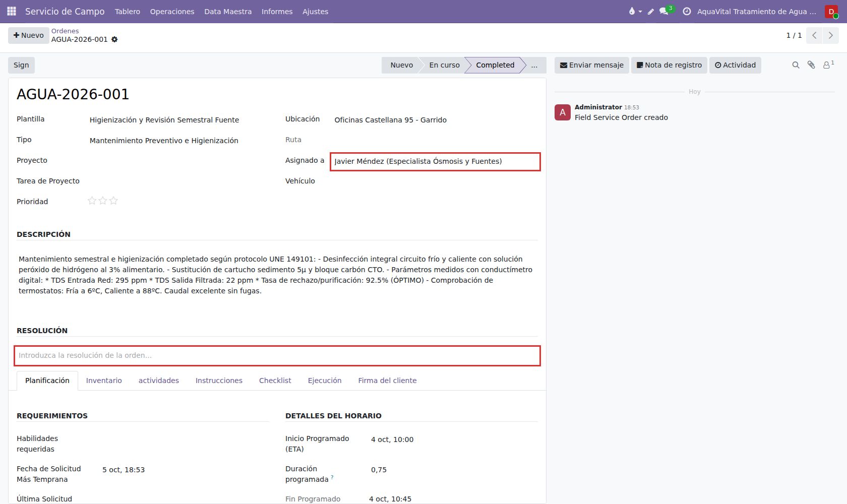Open Ordenes breadcrumb link
Image resolution: width=847 pixels, height=504 pixels.
(x=65, y=31)
